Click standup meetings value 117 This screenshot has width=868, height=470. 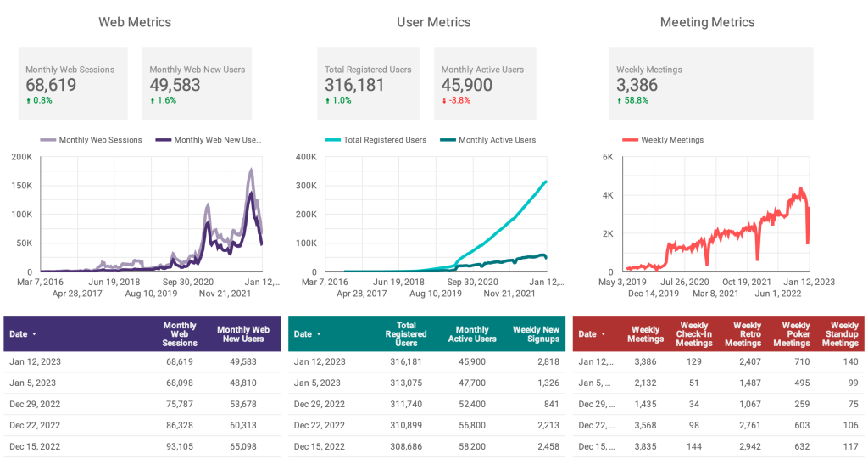tap(851, 447)
